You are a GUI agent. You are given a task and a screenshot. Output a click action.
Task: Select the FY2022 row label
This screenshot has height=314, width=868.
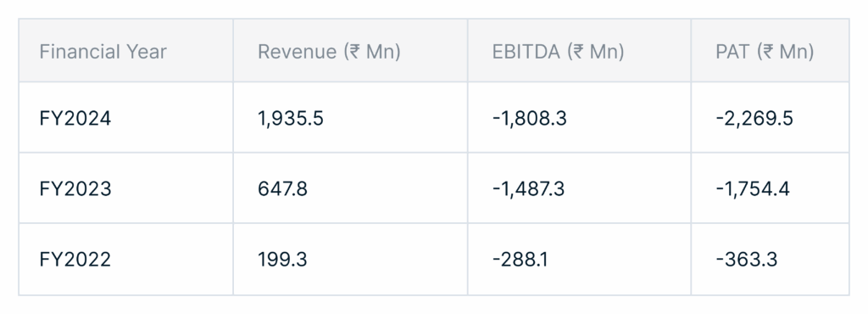[75, 259]
